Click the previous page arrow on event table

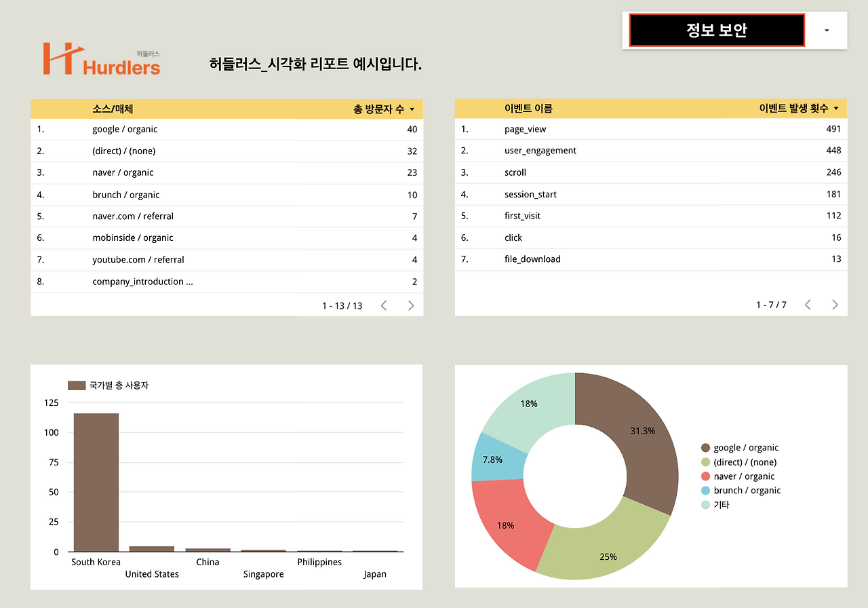click(x=808, y=305)
